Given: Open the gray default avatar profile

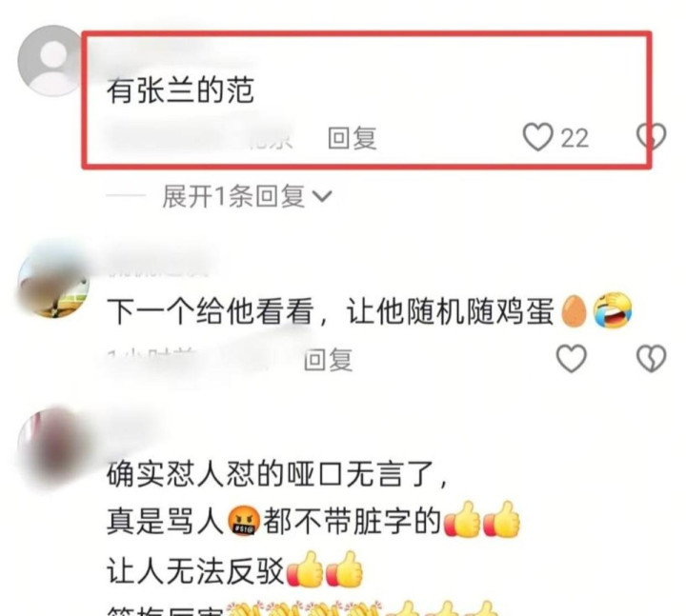Looking at the screenshot, I should (x=51, y=61).
